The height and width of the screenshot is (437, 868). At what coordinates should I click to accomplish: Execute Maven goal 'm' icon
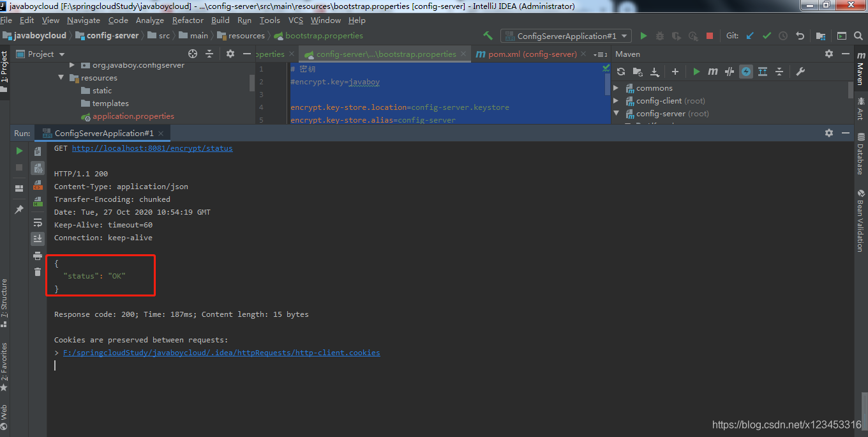pyautogui.click(x=713, y=72)
